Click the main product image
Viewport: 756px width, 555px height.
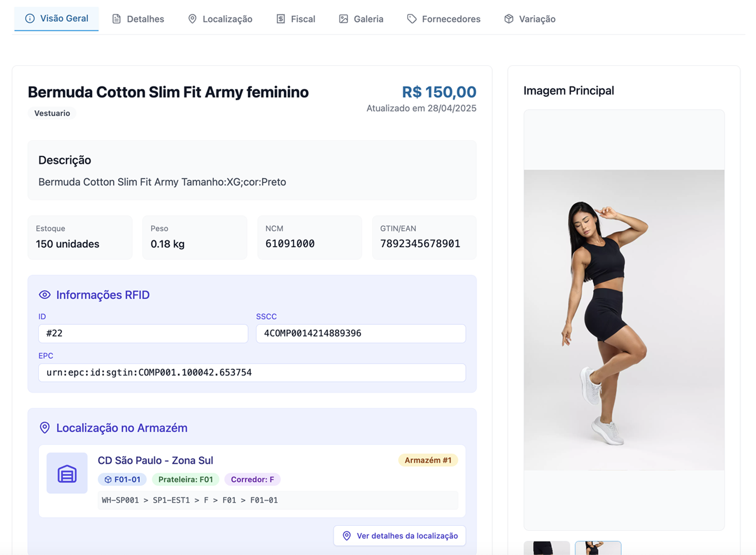(623, 320)
